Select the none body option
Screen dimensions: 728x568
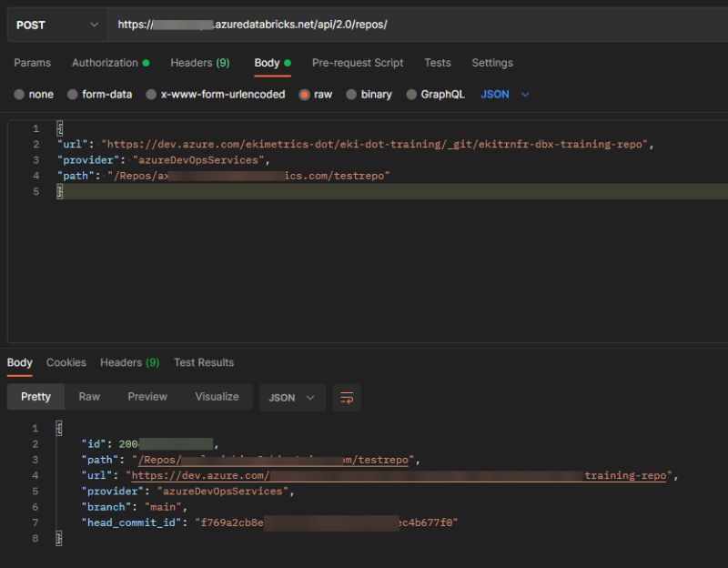pyautogui.click(x=35, y=94)
